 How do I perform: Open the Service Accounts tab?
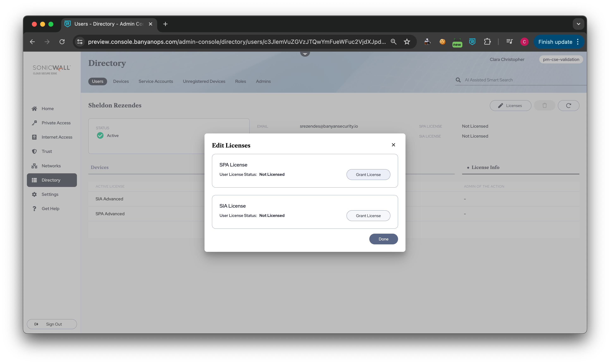click(156, 81)
